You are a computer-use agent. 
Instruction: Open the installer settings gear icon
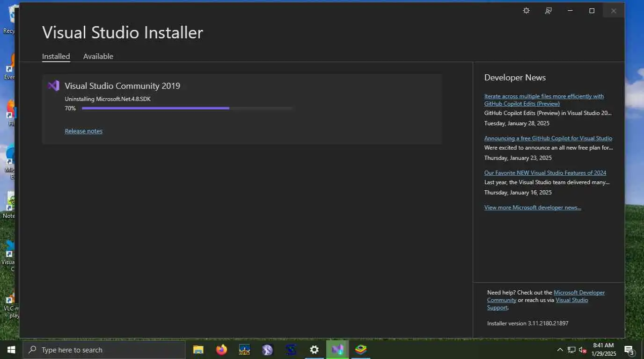point(526,11)
